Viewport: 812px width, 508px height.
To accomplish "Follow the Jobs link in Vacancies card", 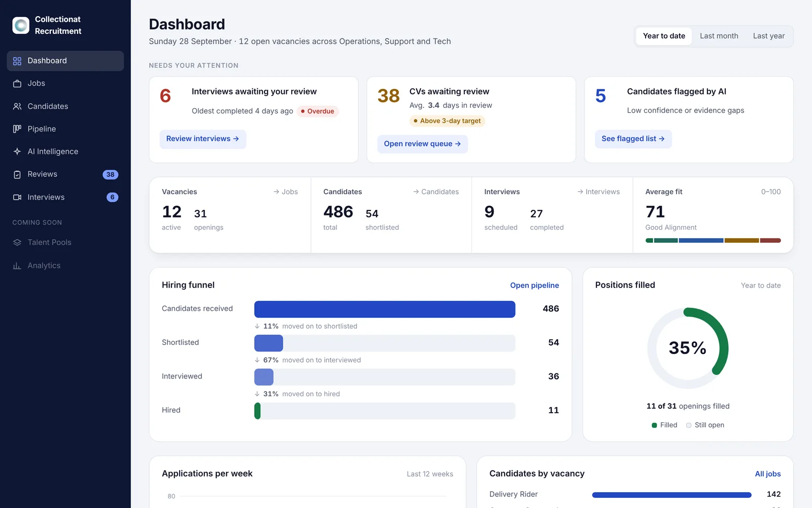I will click(x=286, y=192).
